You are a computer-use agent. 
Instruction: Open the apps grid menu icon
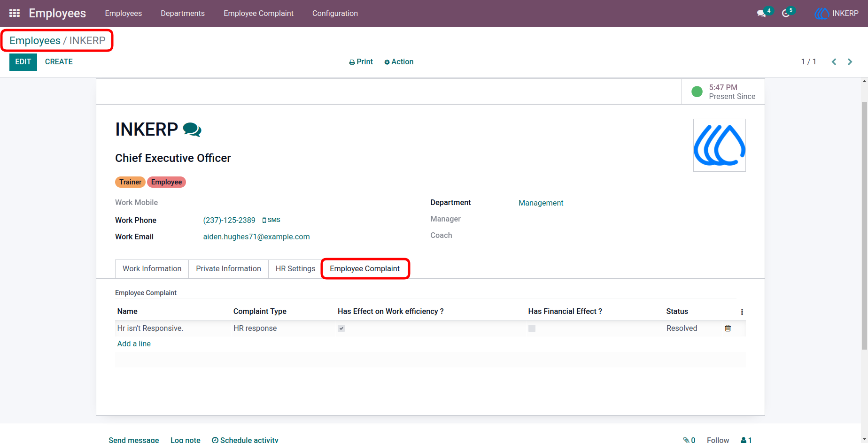pos(15,13)
